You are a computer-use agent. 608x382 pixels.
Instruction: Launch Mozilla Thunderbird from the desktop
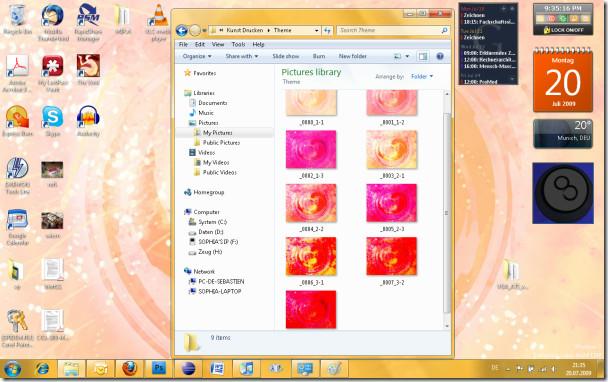(x=53, y=22)
